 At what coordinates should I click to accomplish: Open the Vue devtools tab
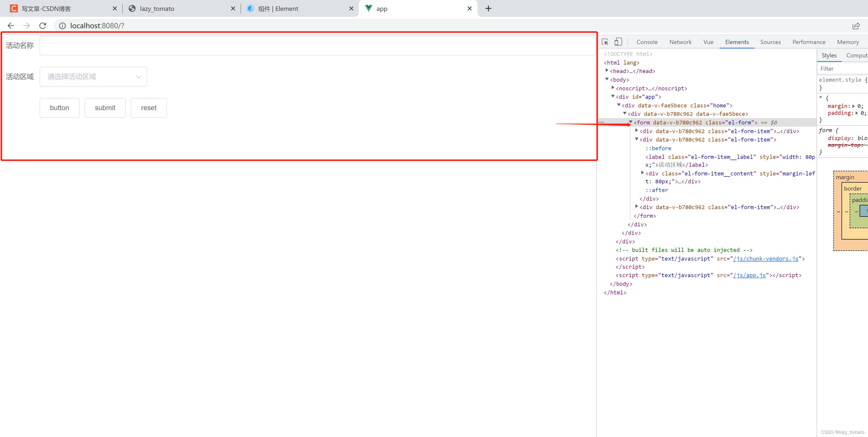[x=708, y=42]
